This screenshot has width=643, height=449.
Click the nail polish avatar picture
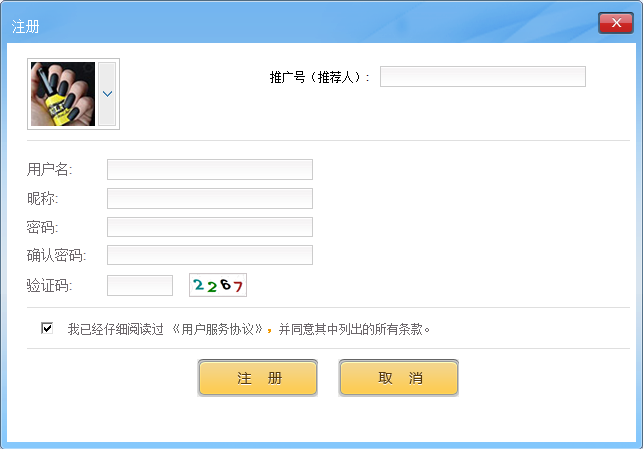(x=63, y=94)
